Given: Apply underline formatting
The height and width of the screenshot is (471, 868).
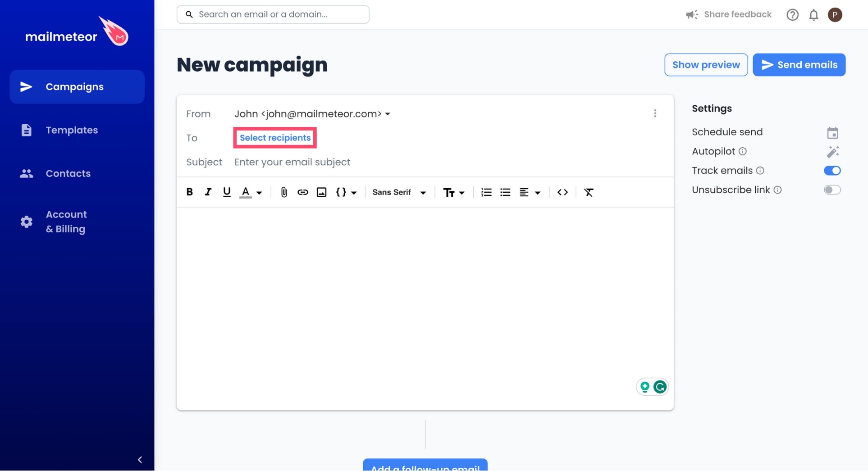Looking at the screenshot, I should [x=227, y=192].
